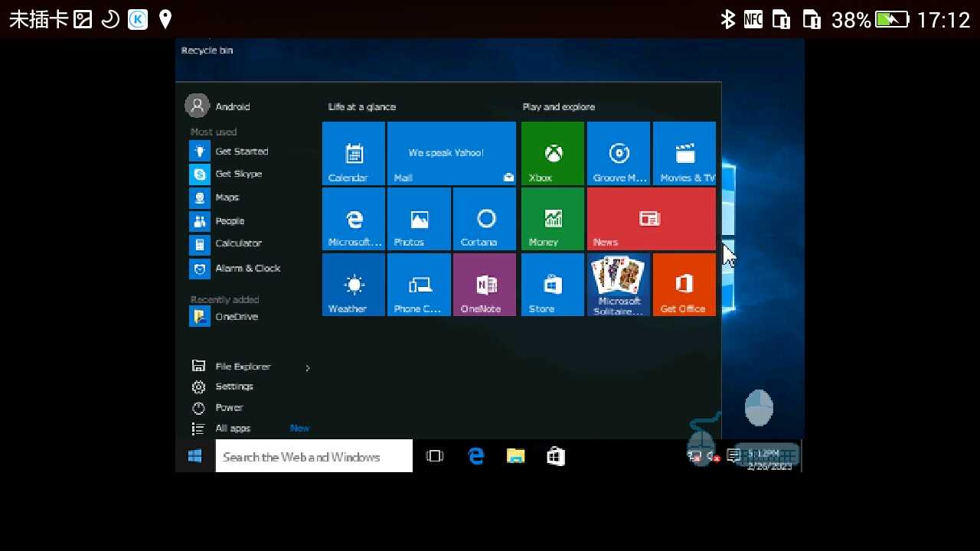
Task: Tap the Bluetooth icon in Android status bar
Action: click(x=727, y=19)
